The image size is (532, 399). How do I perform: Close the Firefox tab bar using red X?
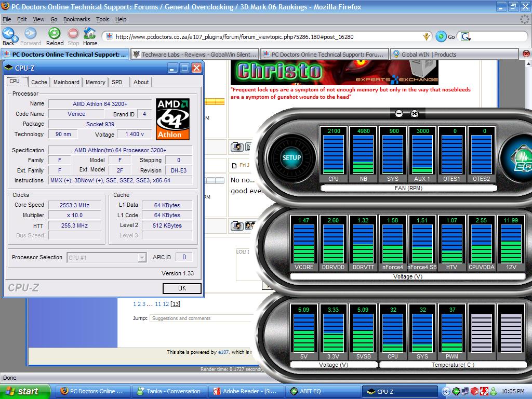526,54
